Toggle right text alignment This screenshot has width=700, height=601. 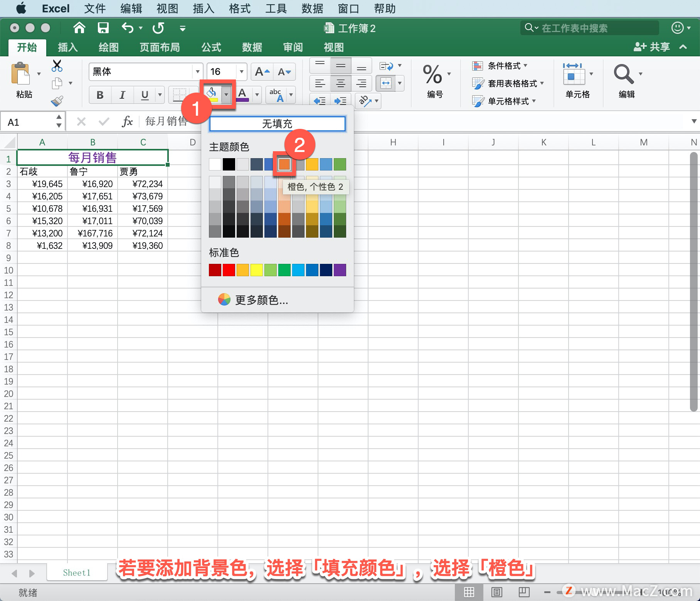[x=362, y=83]
